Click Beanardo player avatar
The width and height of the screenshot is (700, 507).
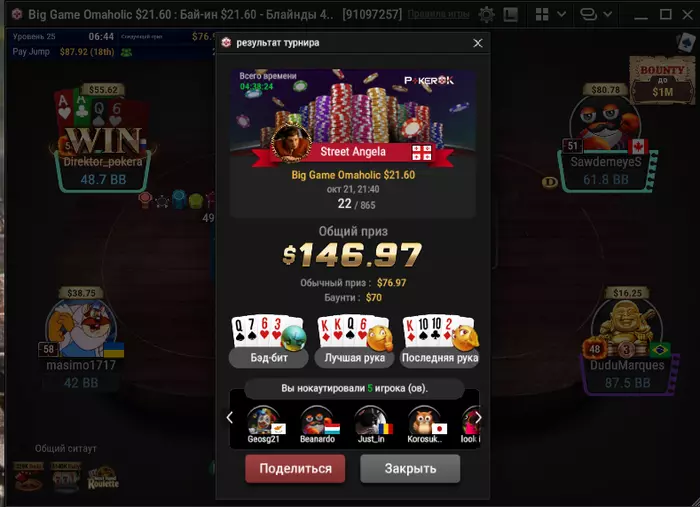tap(317, 420)
